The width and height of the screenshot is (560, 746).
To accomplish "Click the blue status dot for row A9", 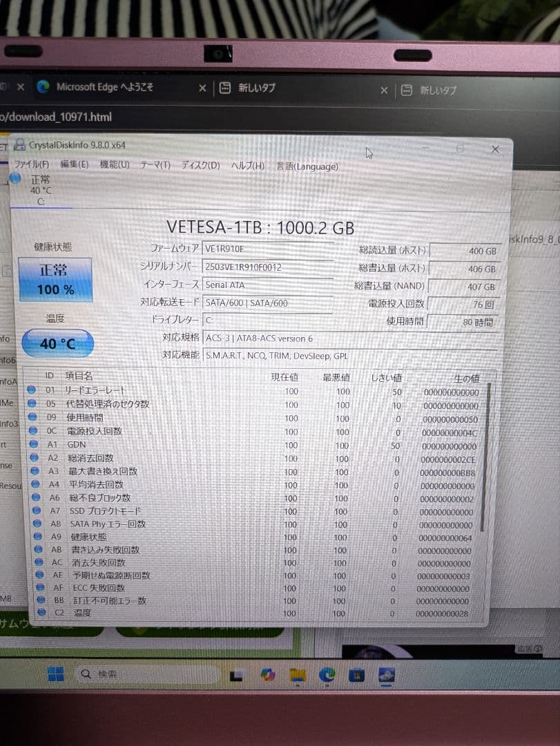I will point(37,536).
